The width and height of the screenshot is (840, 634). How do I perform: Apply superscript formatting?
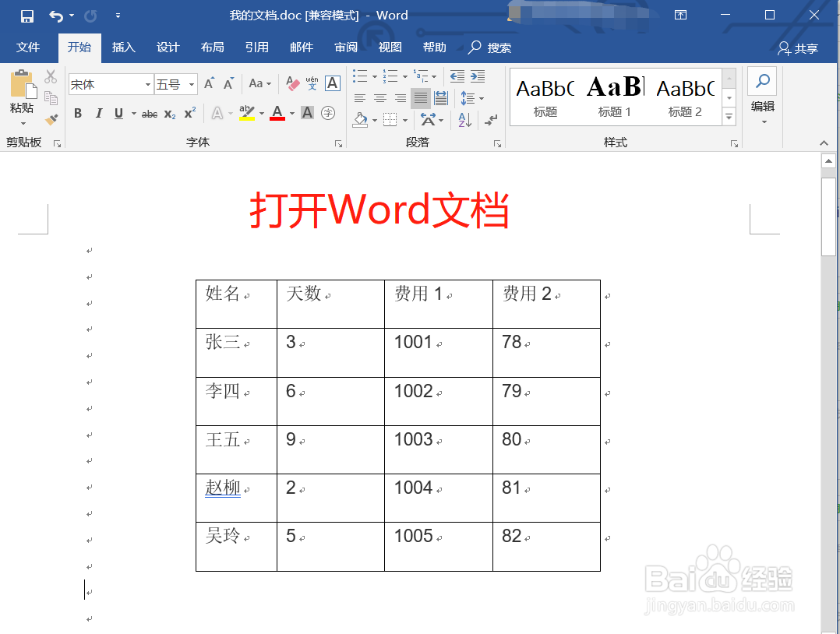point(189,114)
